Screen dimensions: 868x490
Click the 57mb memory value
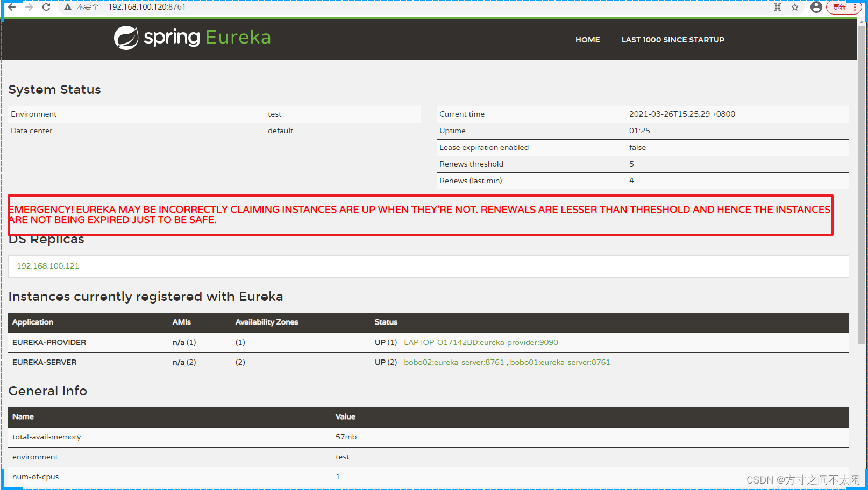click(346, 437)
